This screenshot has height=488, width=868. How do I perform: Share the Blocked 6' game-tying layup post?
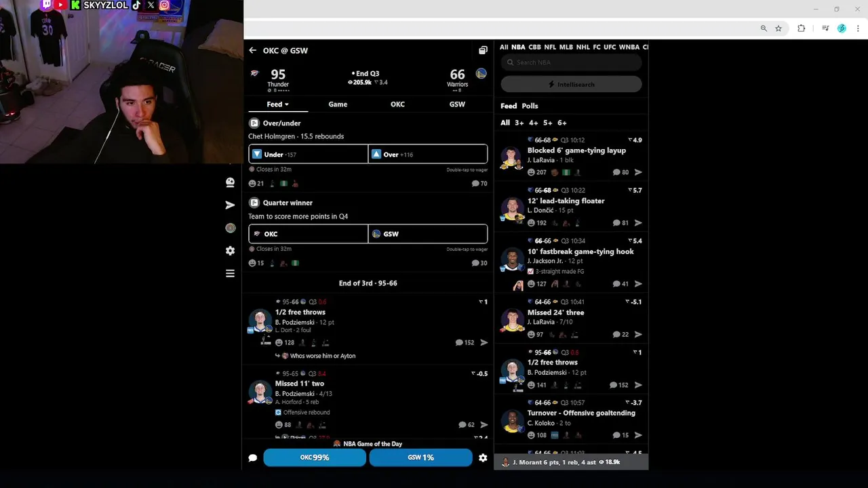tap(638, 172)
